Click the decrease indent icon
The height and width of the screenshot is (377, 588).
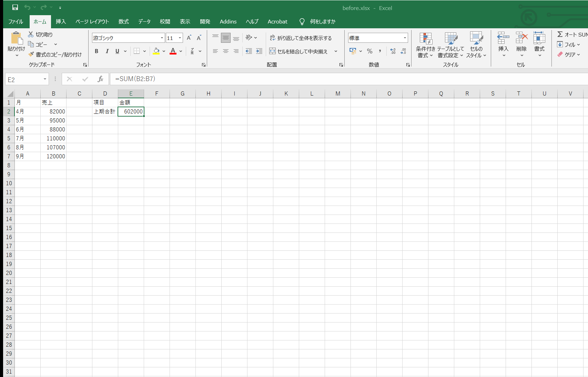[x=249, y=51]
